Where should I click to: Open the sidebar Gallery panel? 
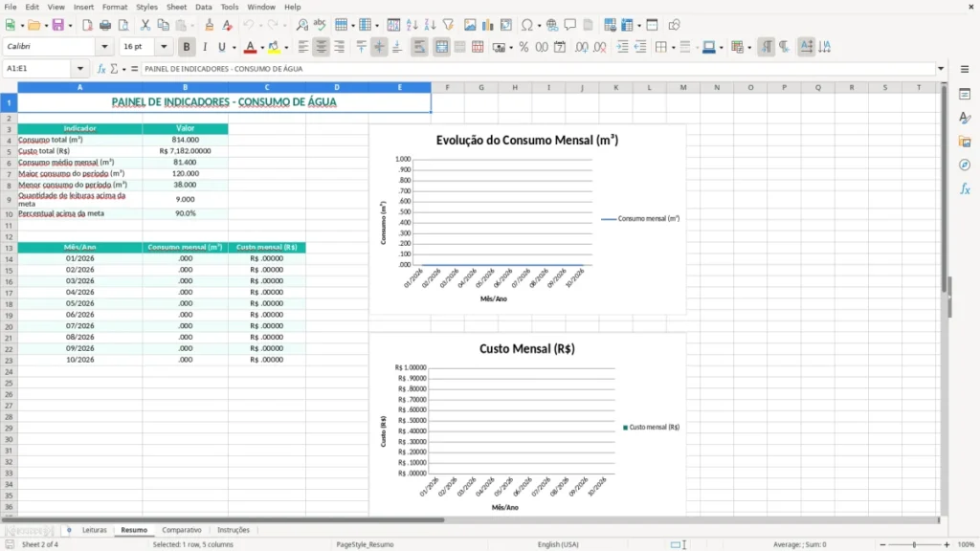[965, 142]
